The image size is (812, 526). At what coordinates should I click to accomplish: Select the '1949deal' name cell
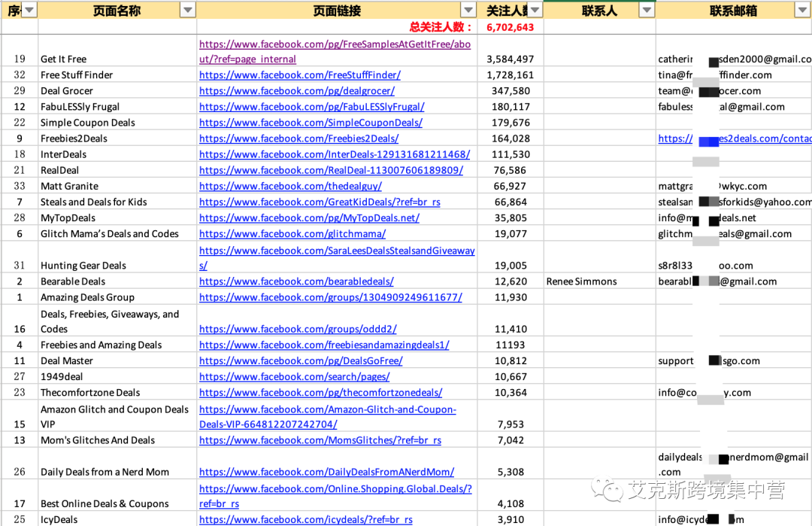117,377
